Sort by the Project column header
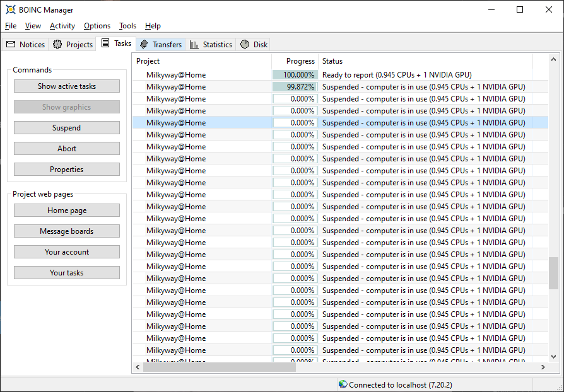The width and height of the screenshot is (564, 392). (x=202, y=61)
